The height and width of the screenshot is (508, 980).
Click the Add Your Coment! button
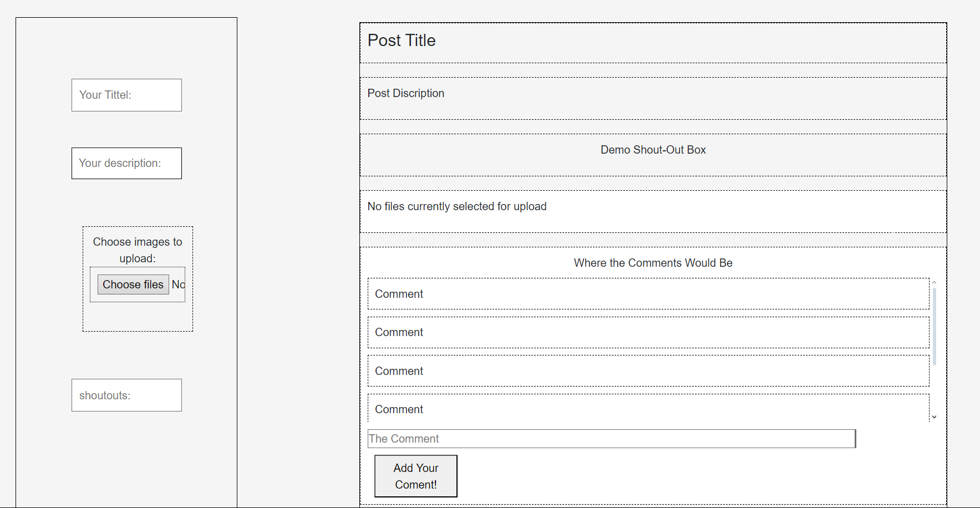click(x=416, y=476)
